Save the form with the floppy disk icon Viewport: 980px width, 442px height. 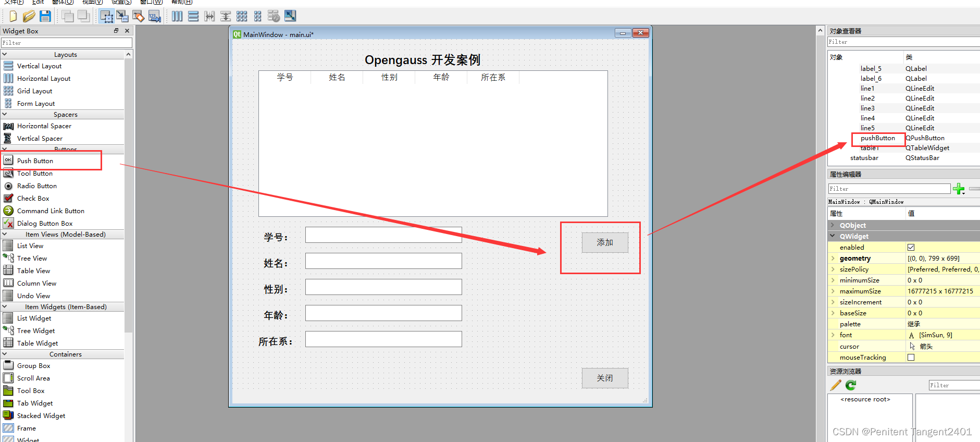click(x=45, y=16)
